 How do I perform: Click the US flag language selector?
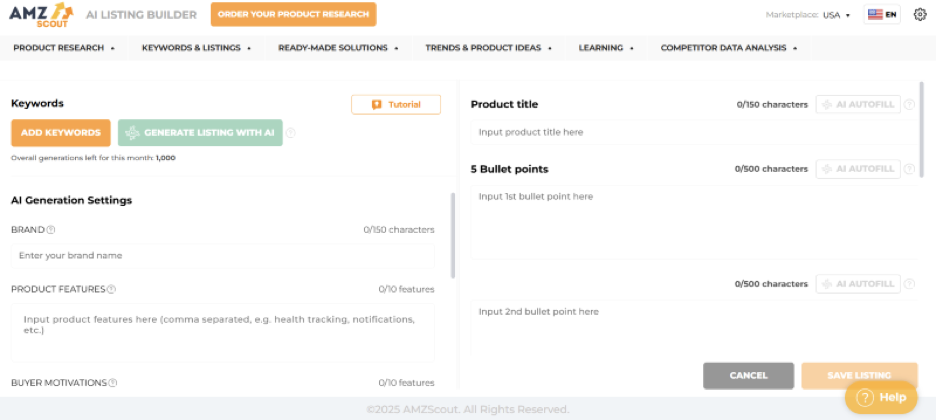[x=882, y=15]
